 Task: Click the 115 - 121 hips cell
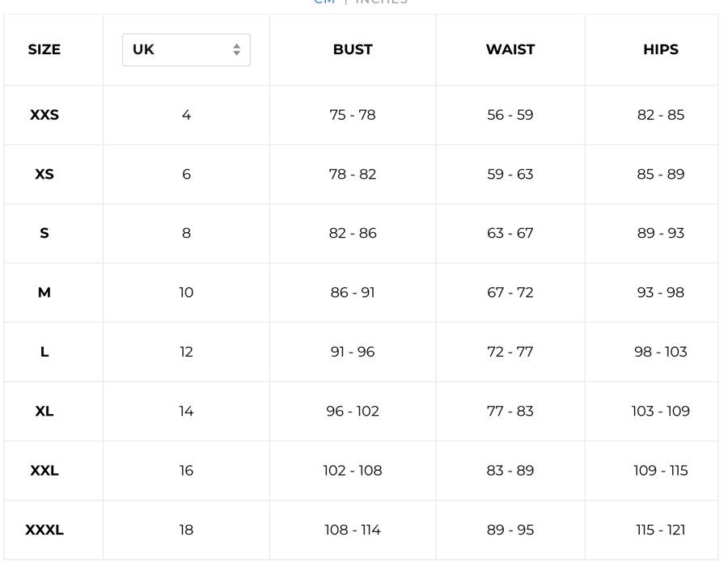point(661,530)
